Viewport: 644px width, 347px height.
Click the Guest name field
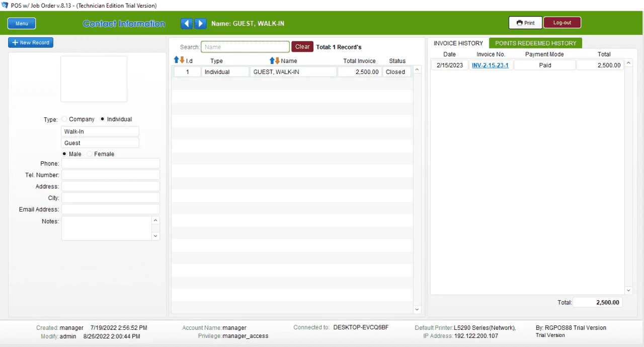click(x=100, y=143)
